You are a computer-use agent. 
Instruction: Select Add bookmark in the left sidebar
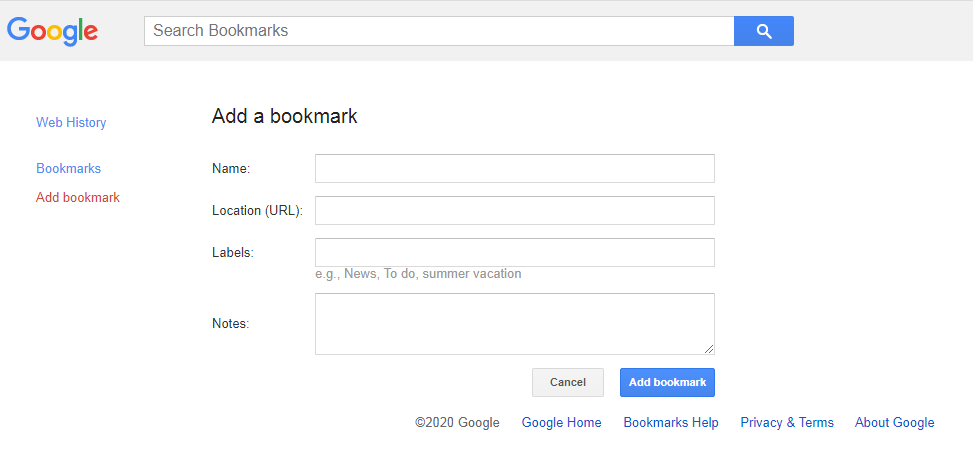(78, 198)
